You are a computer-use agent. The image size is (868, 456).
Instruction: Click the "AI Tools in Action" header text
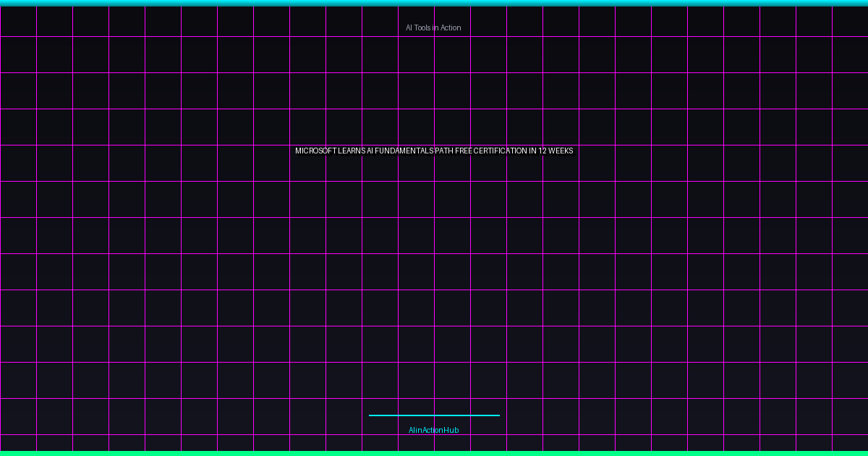coord(433,28)
